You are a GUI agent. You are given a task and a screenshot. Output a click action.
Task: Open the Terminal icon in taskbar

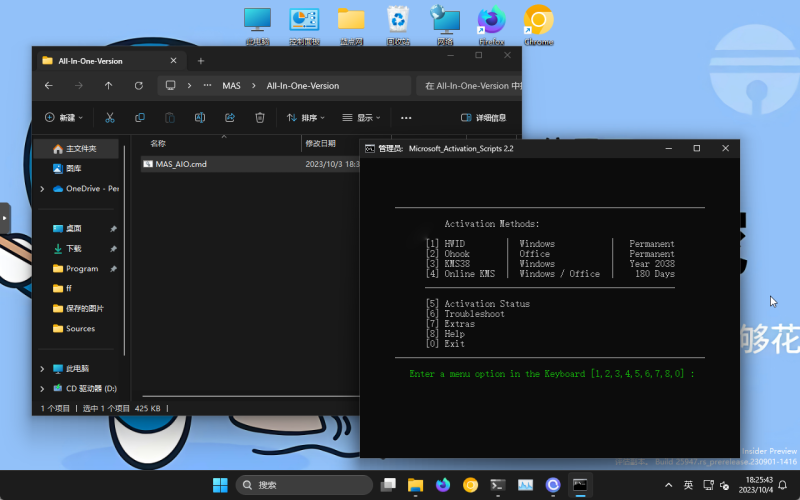497,485
